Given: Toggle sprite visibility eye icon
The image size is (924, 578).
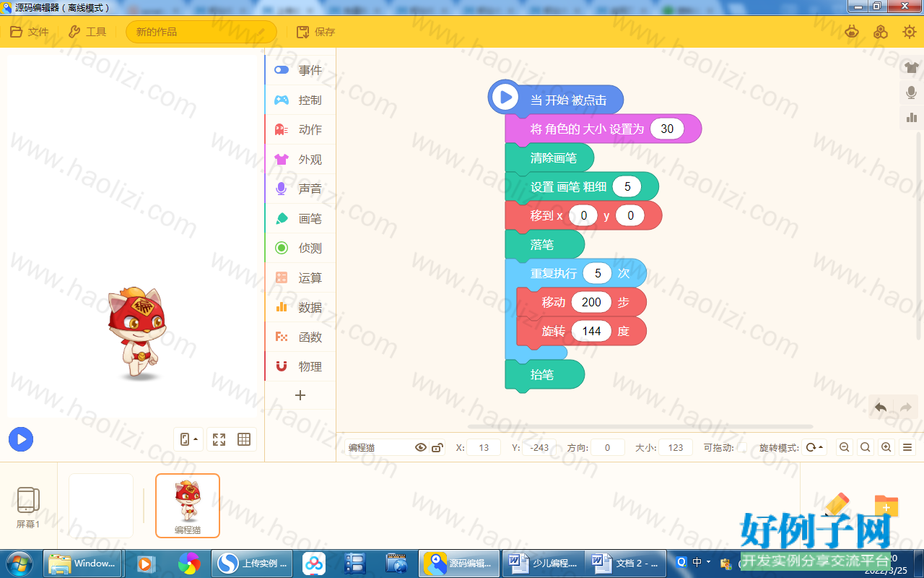Looking at the screenshot, I should pos(421,447).
